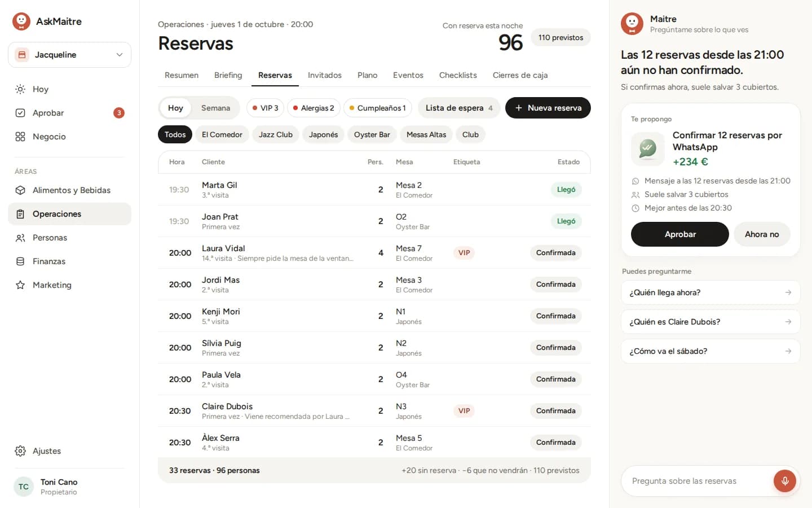Screen dimensions: 812x508
Task: Click Confirmada status for Laura Vidal
Action: tap(555, 253)
